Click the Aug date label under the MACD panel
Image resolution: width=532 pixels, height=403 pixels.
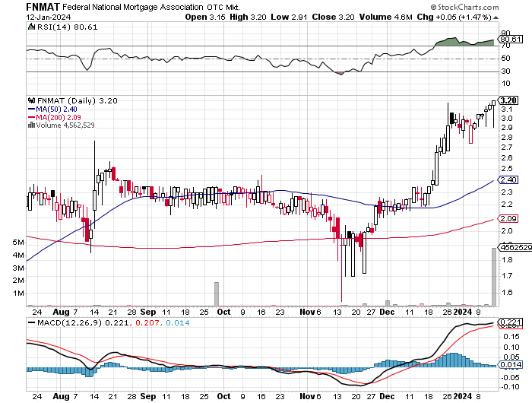tap(61, 396)
